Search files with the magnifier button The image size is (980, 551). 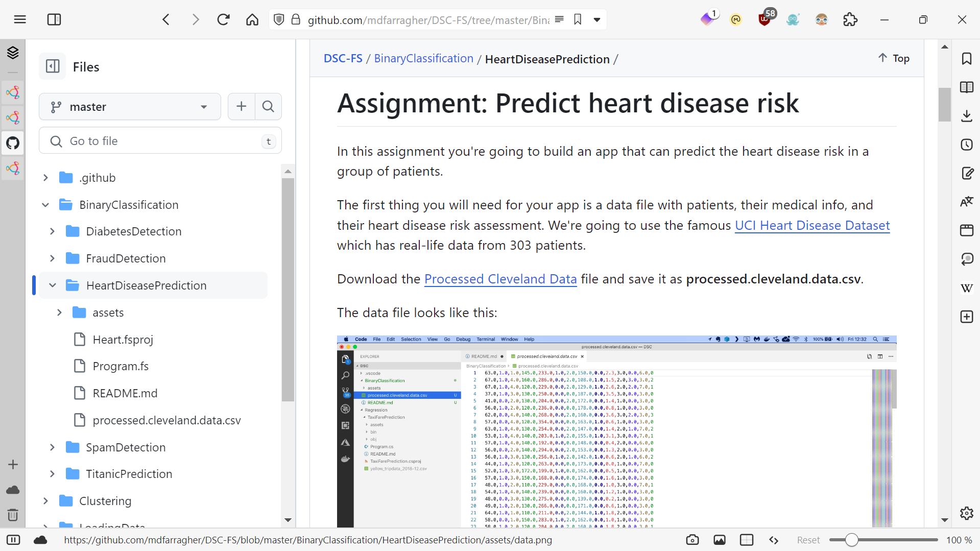tap(268, 106)
